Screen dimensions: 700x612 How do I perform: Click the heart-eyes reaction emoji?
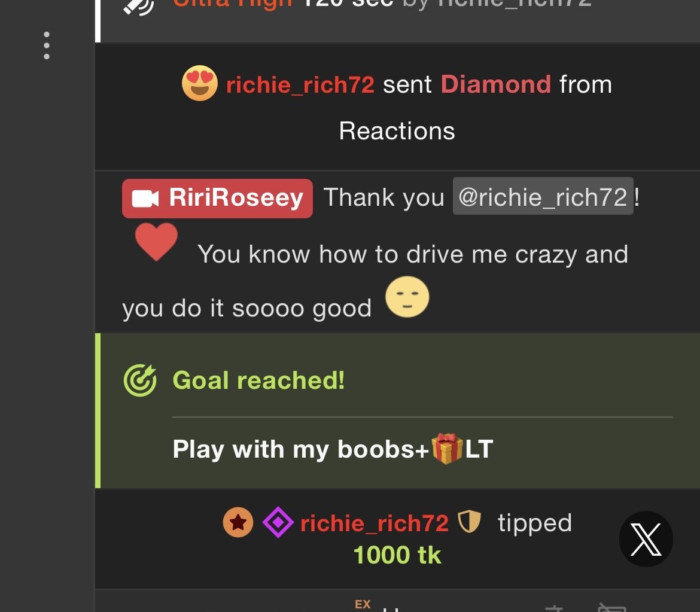pos(200,83)
